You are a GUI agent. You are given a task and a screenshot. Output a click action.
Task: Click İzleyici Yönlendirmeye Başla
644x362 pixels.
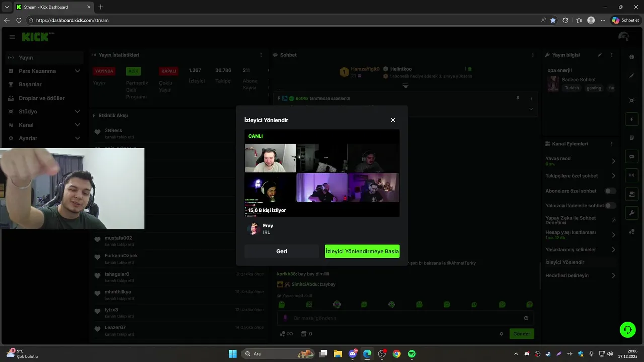point(362,251)
